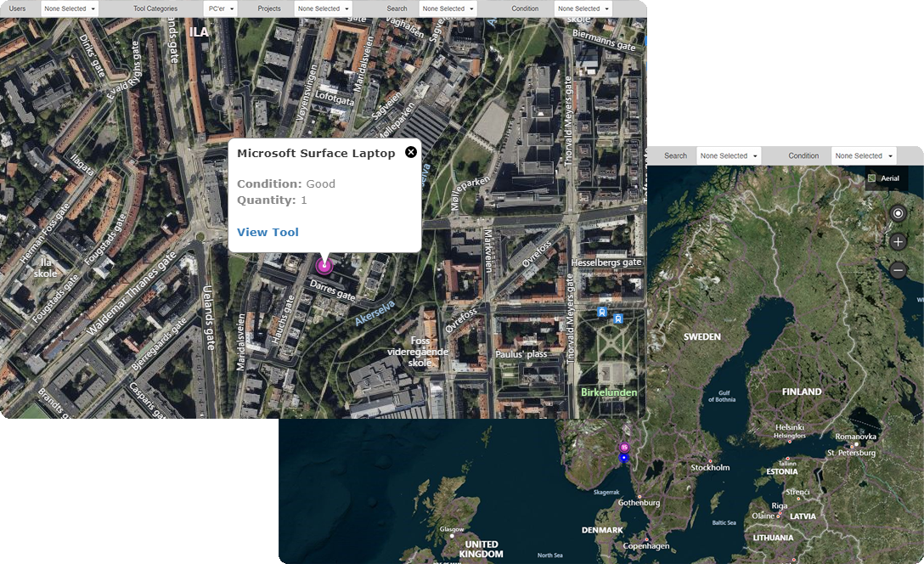Click the FINLAND country label
Screen dimensions: 924x564
[802, 392]
